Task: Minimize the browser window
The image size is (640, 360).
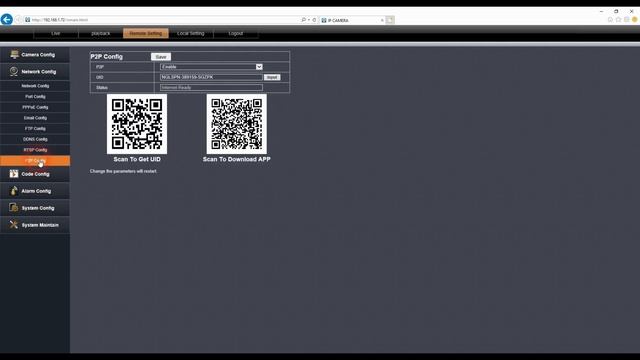Action: click(x=601, y=11)
